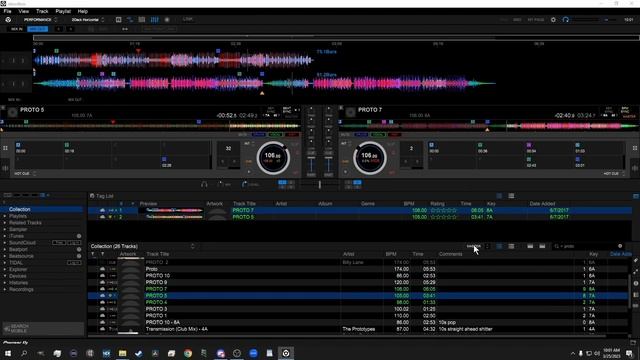The height and width of the screenshot is (360, 640).
Task: Click the clear search icon in Collection search
Action: point(620,246)
